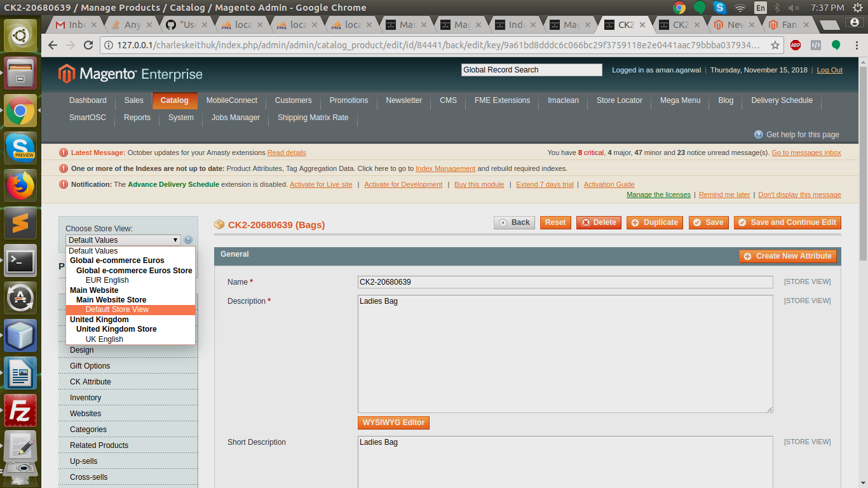The image size is (868, 488).
Task: Click the red critical error icon beside Latest Message
Action: [63, 153]
